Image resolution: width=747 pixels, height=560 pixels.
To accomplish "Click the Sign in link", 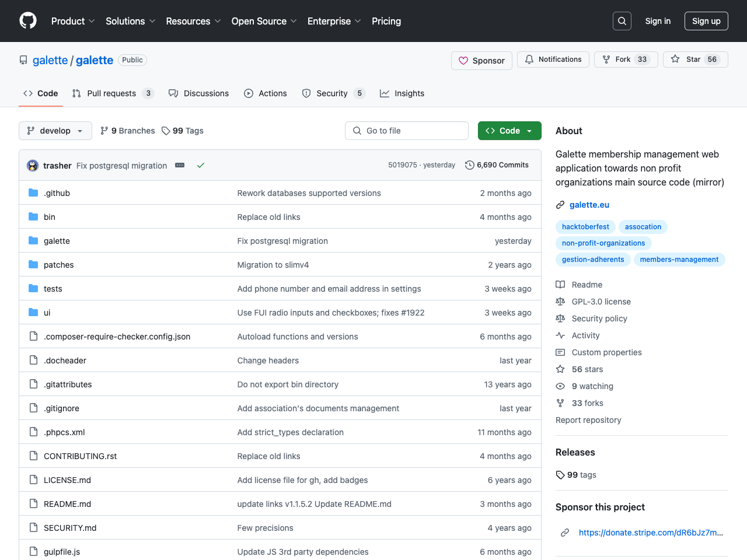I will (658, 21).
